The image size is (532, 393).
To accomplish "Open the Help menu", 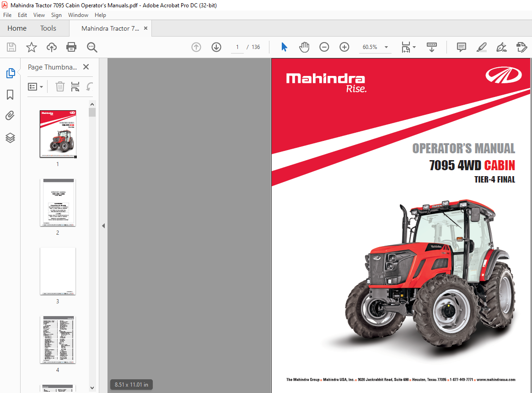I will [x=101, y=15].
